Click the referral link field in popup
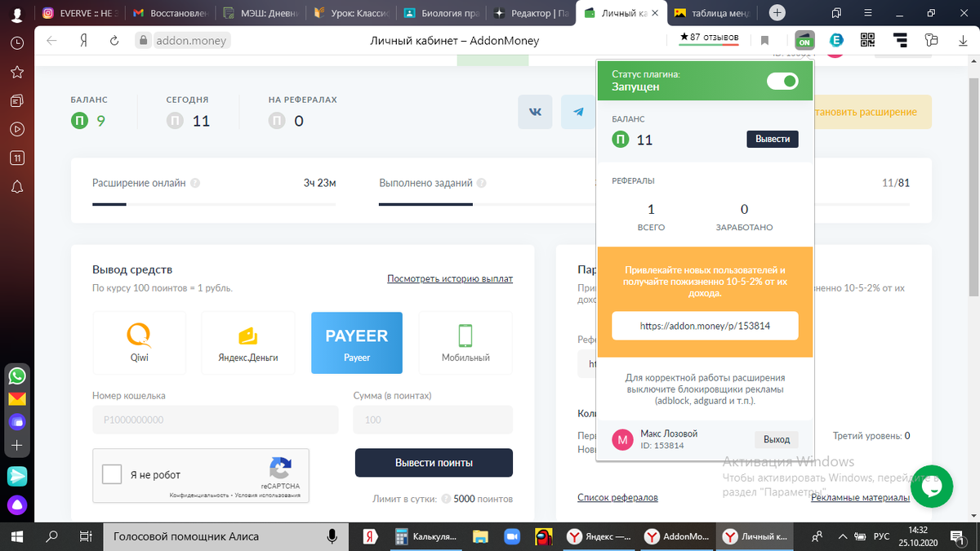Viewport: 980px width, 551px height. pos(706,325)
